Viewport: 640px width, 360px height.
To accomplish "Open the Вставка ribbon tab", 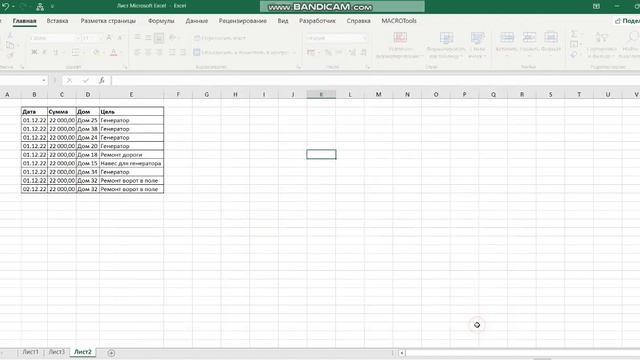I will [x=57, y=21].
